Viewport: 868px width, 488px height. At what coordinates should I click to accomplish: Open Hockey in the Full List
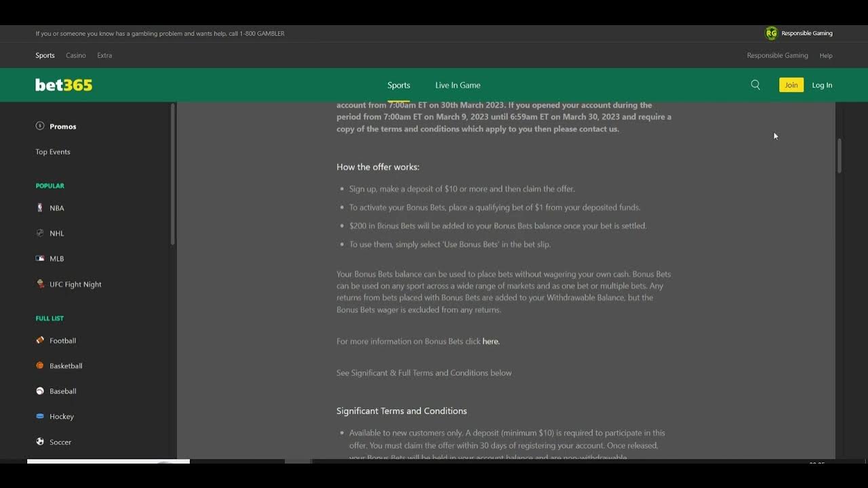pyautogui.click(x=62, y=417)
